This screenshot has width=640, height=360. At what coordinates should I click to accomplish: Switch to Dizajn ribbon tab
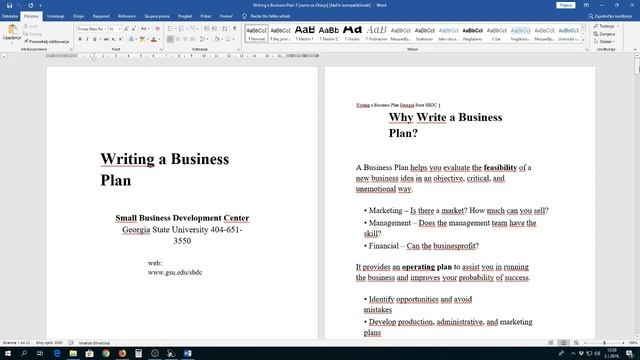[78, 16]
